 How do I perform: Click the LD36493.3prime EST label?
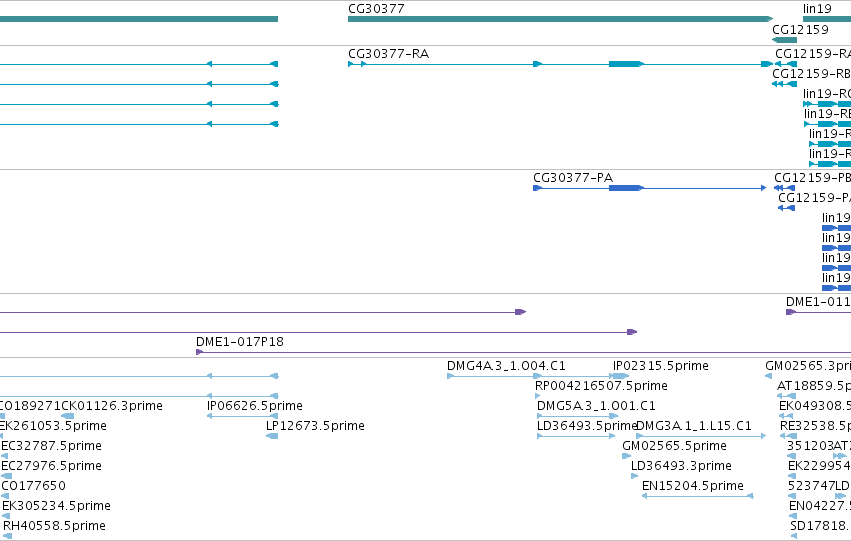tap(681, 466)
